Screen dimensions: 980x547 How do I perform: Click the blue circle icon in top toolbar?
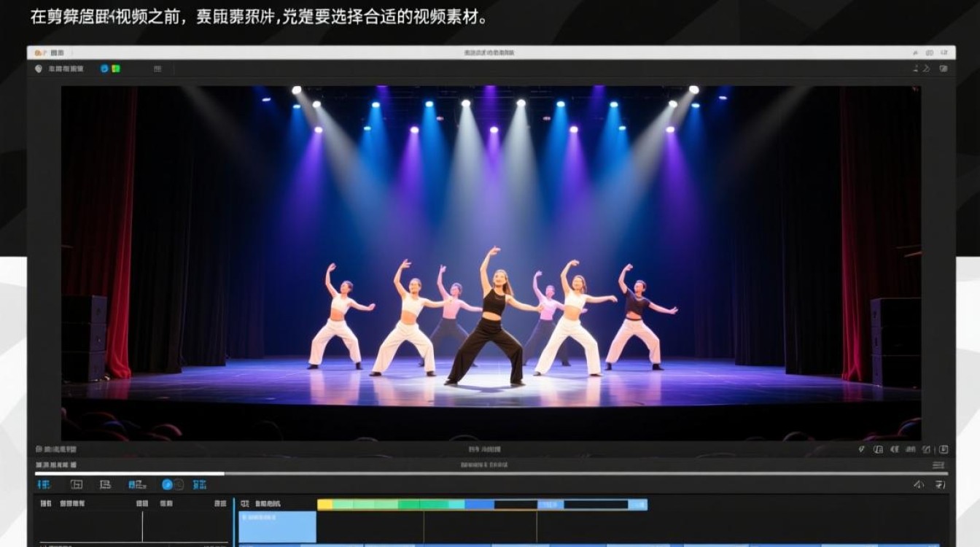click(x=104, y=69)
